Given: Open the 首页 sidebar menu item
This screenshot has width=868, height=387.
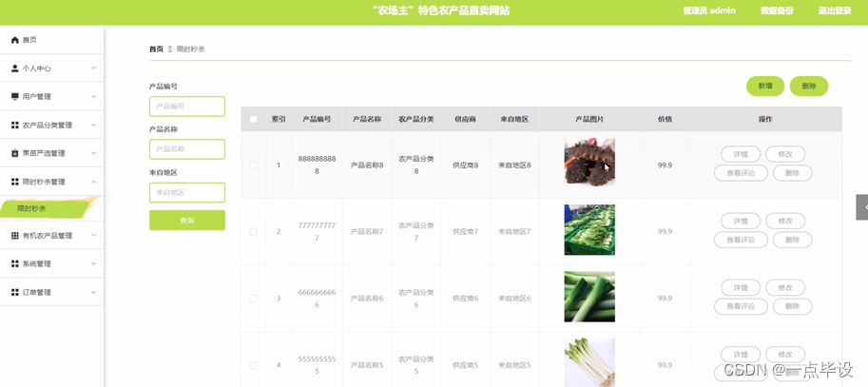Looking at the screenshot, I should (x=51, y=40).
